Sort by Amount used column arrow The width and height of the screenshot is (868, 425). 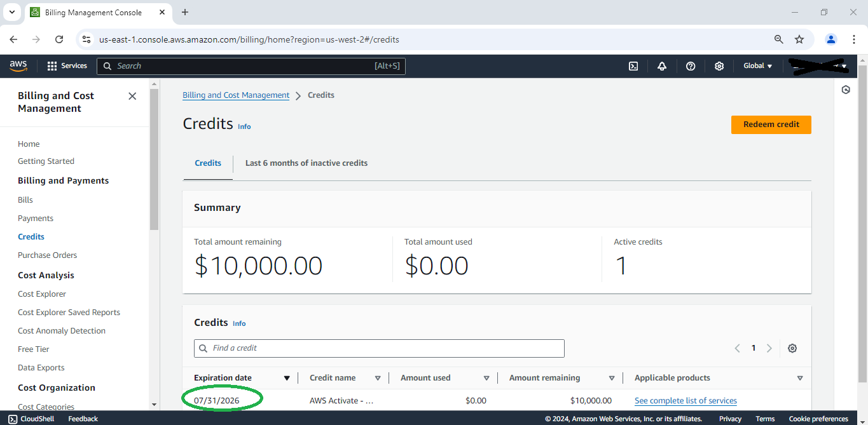pos(486,378)
